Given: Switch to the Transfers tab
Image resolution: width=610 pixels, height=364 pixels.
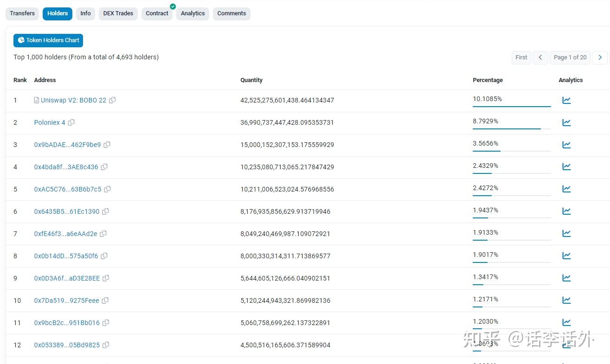Looking at the screenshot, I should (x=22, y=13).
